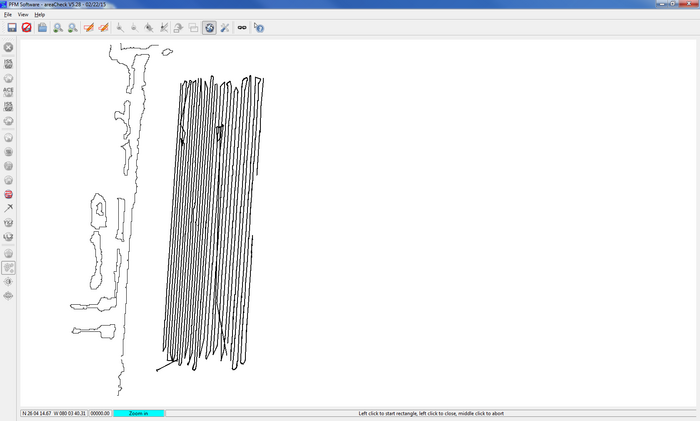The width and height of the screenshot is (700, 421).
Task: Click the red circular sidebar icon
Action: tap(8, 194)
